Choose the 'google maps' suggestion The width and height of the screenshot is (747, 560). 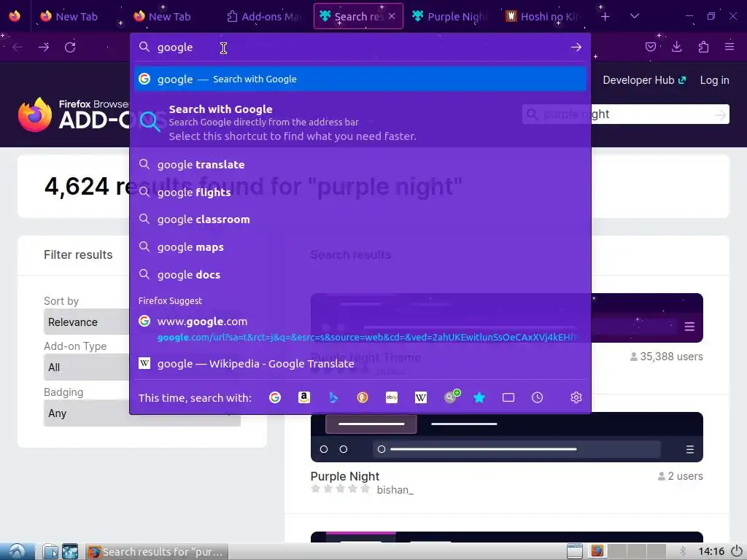tap(360, 247)
